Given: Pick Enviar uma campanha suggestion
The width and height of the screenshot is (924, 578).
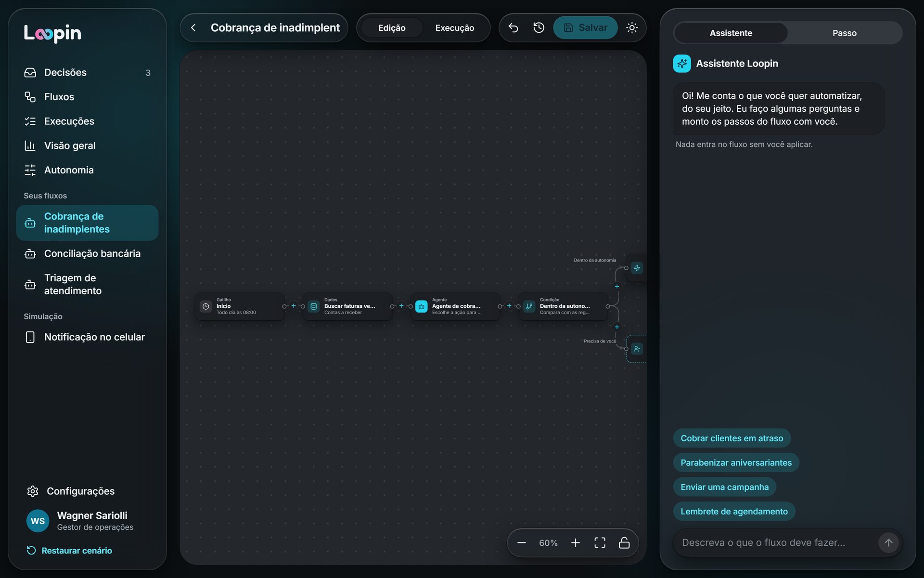Looking at the screenshot, I should click(x=724, y=487).
